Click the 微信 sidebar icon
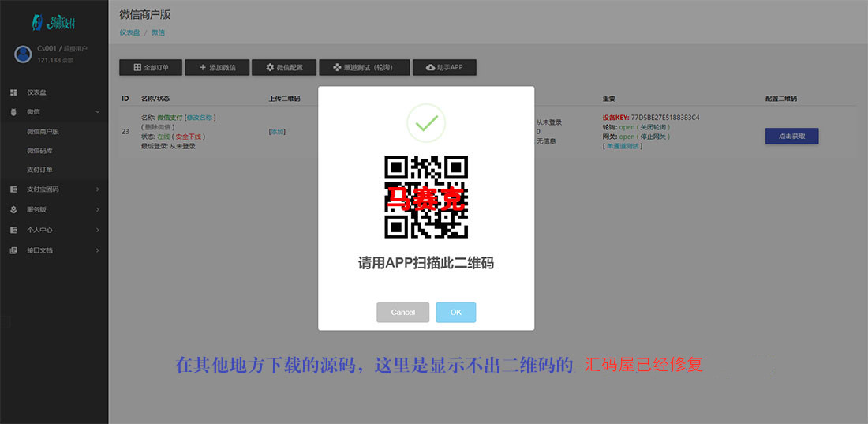868x424 pixels. (14, 112)
